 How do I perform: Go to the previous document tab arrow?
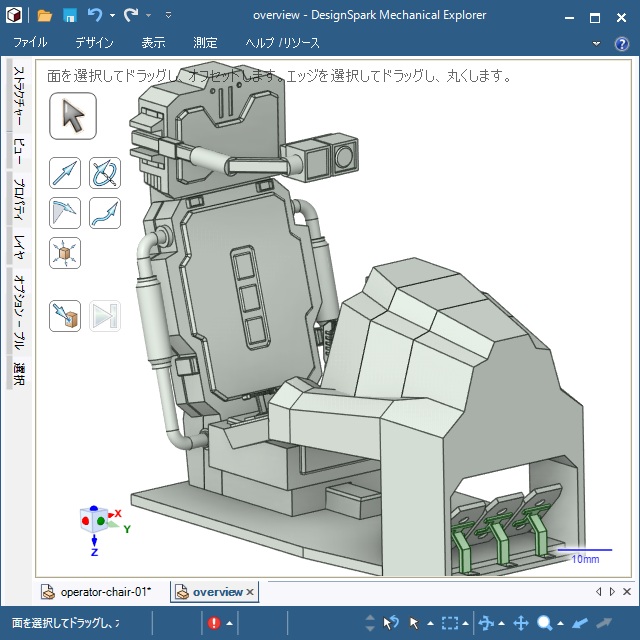(599, 591)
